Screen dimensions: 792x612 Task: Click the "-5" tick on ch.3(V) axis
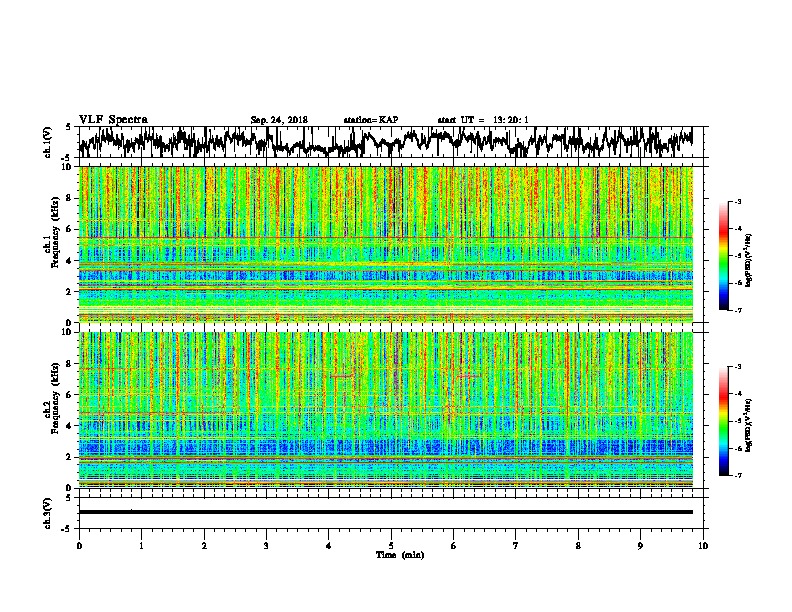point(67,529)
